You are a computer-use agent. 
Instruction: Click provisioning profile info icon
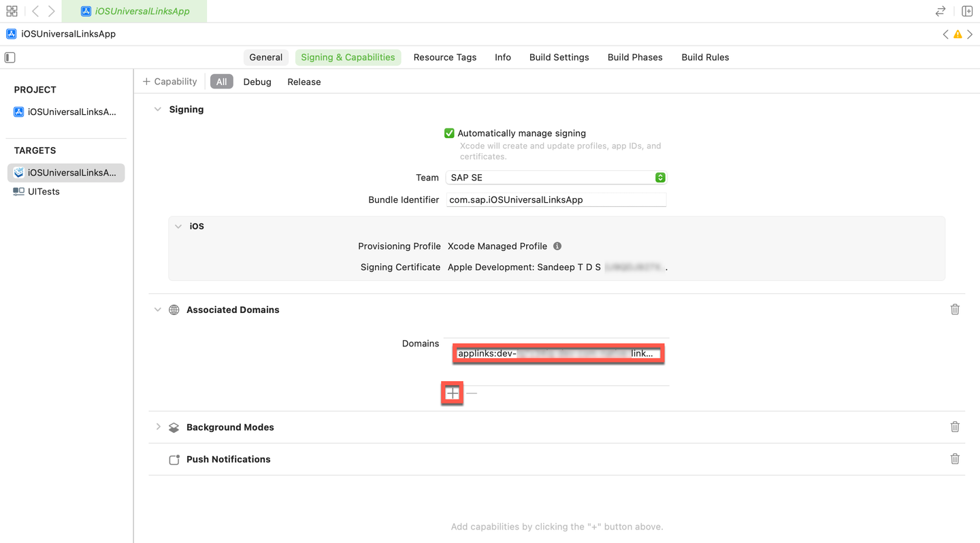(x=557, y=246)
